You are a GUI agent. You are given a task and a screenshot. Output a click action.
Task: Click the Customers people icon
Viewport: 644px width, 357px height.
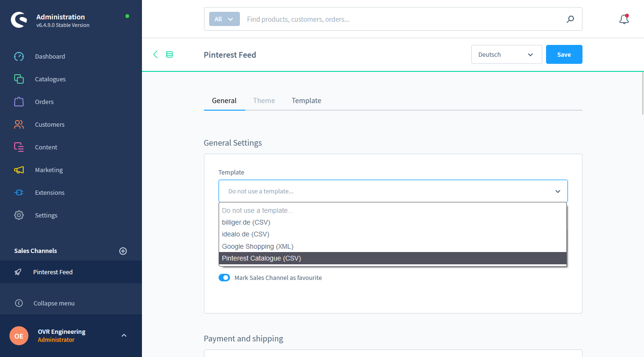pyautogui.click(x=19, y=124)
